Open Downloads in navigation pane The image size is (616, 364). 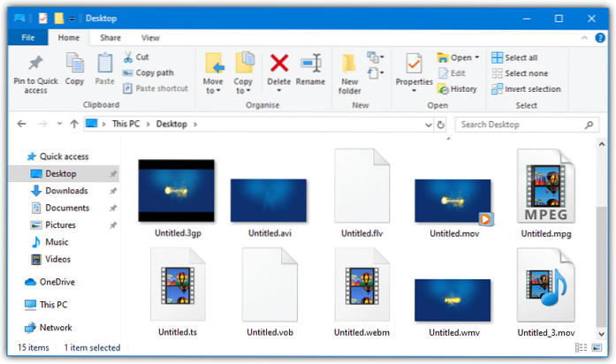click(x=66, y=191)
